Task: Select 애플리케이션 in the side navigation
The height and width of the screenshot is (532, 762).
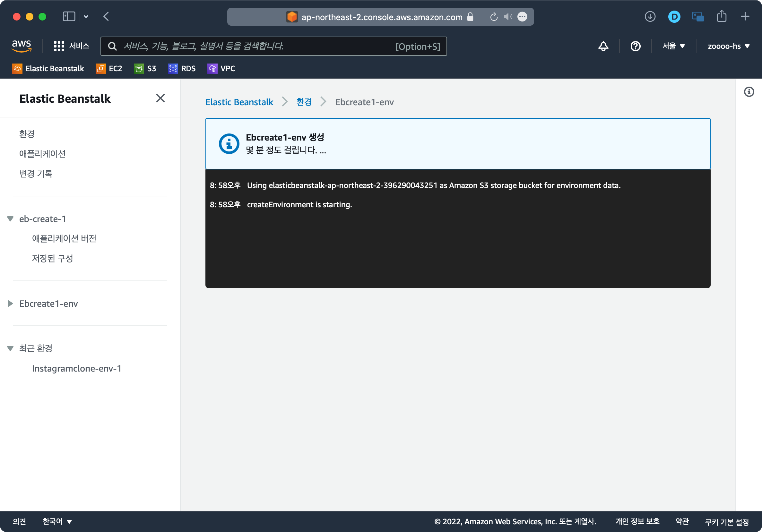Action: (42, 154)
